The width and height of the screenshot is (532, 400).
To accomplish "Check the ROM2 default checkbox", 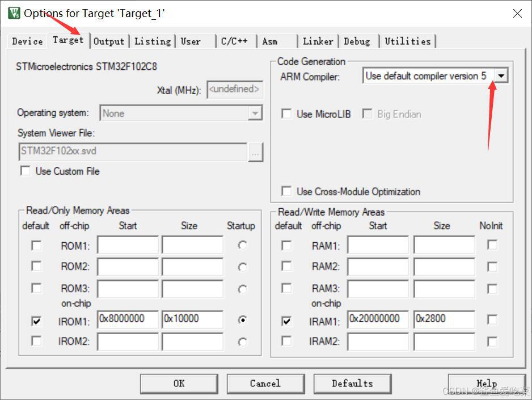I will pos(36,266).
